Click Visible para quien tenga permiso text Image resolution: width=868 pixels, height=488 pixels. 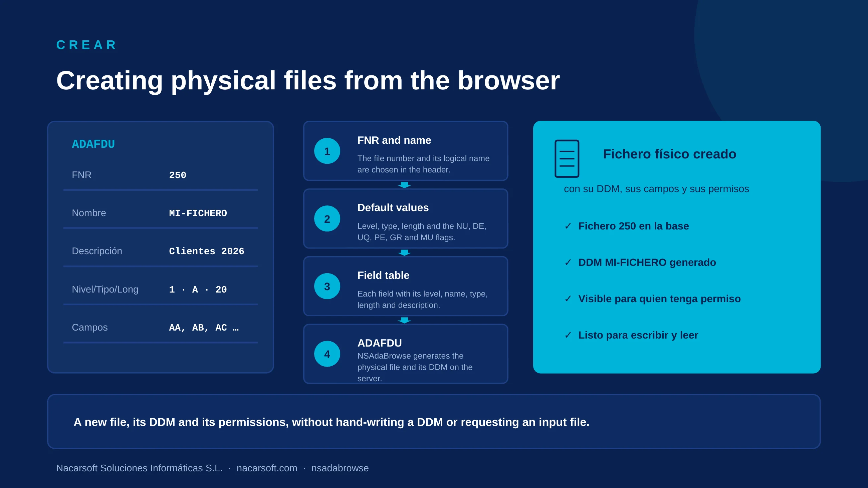tap(659, 299)
